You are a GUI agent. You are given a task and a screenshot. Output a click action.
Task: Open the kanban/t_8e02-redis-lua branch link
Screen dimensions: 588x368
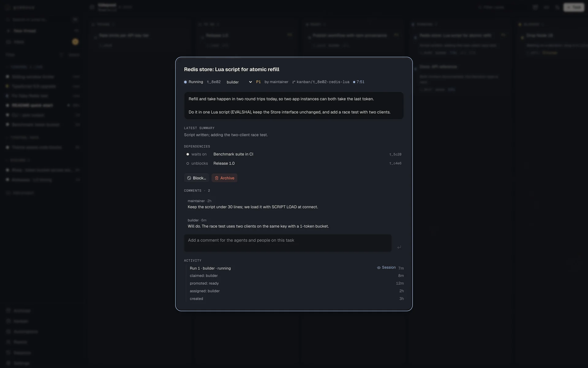321,82
